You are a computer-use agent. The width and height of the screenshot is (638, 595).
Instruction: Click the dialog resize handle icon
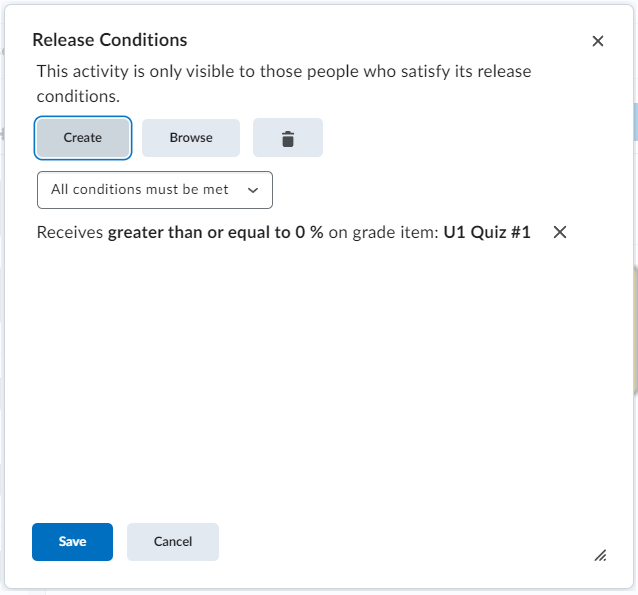point(600,555)
